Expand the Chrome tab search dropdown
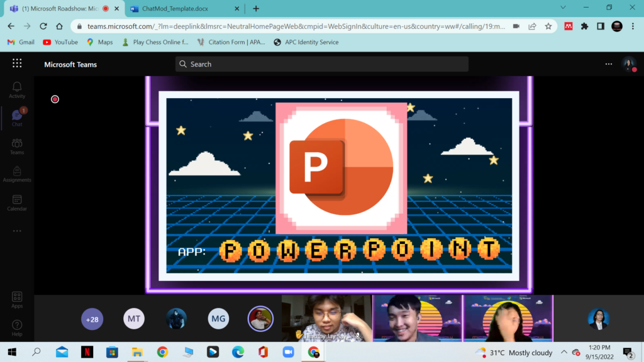 (x=563, y=8)
